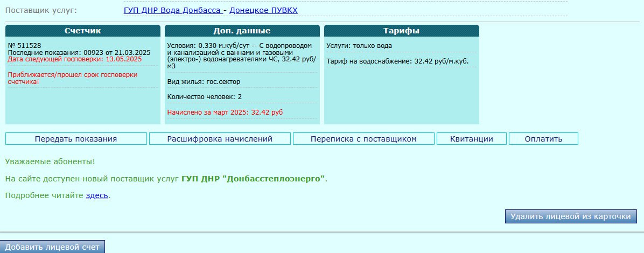Click the Уважаемые абоненты! heading
The height and width of the screenshot is (253, 644).
50,161
